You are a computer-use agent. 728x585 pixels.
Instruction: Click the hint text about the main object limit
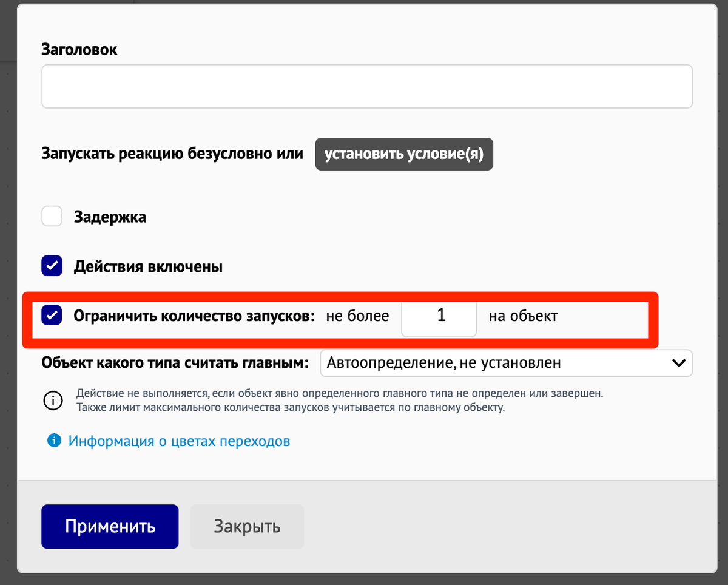[x=340, y=401]
